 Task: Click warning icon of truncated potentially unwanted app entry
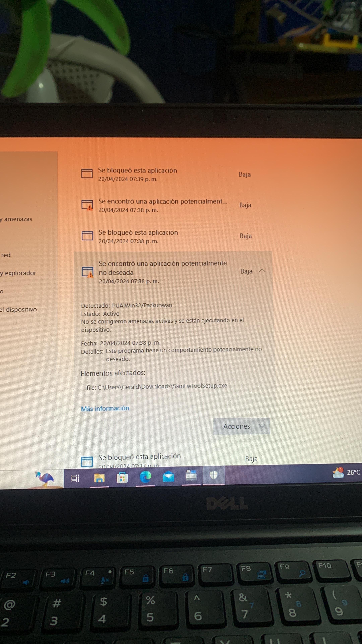click(87, 205)
